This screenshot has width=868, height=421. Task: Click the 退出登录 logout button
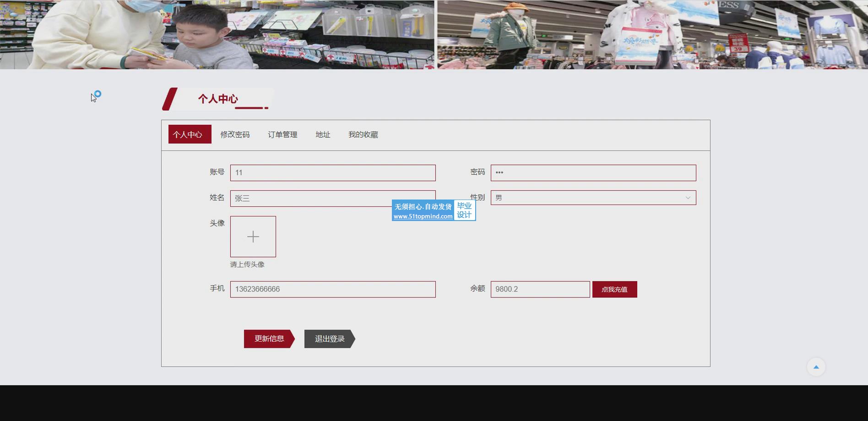pyautogui.click(x=329, y=339)
